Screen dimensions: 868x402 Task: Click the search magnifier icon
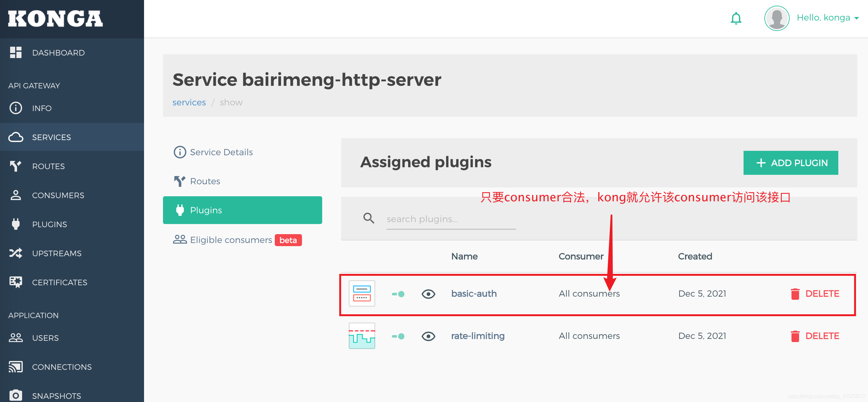369,218
